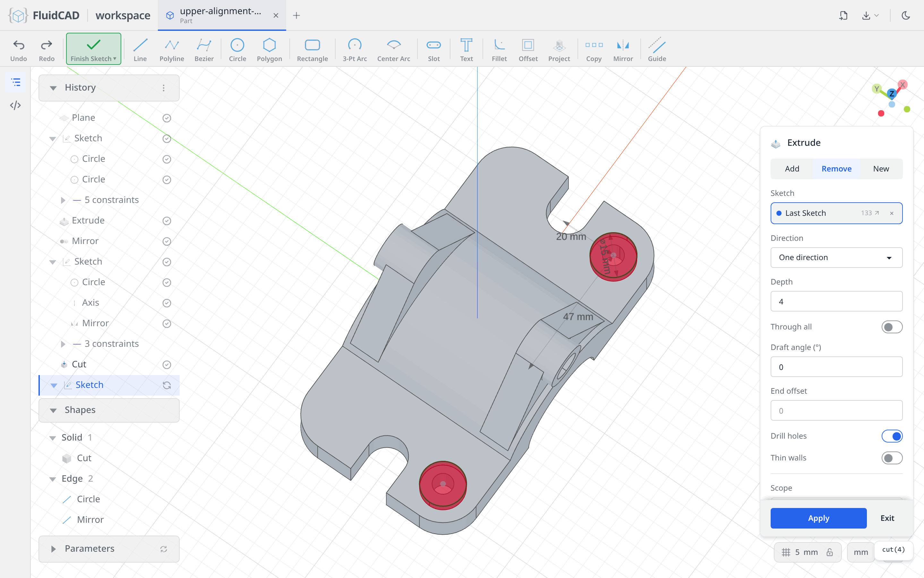Select the Slot tool
Image resolution: width=924 pixels, height=578 pixels.
(434, 50)
